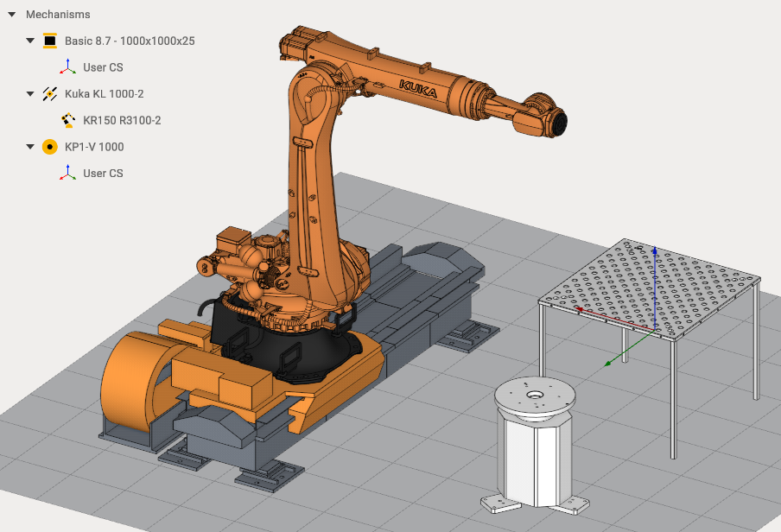The image size is (781, 532).
Task: Click the KR150 R3100-2 robot icon
Action: [x=67, y=120]
